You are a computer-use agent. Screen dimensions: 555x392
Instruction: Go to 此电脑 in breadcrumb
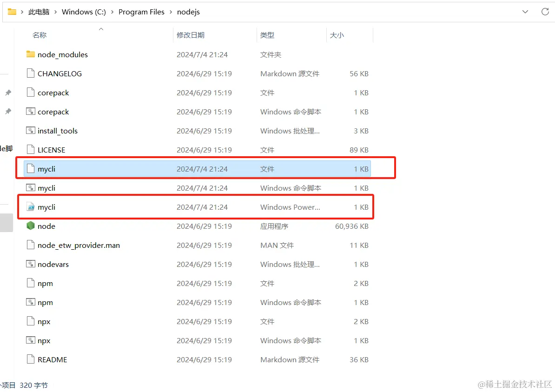pos(39,12)
